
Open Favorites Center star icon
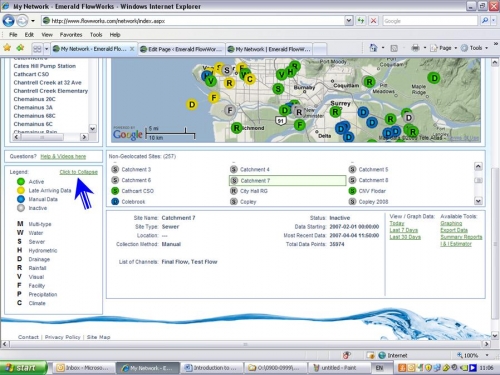point(7,48)
